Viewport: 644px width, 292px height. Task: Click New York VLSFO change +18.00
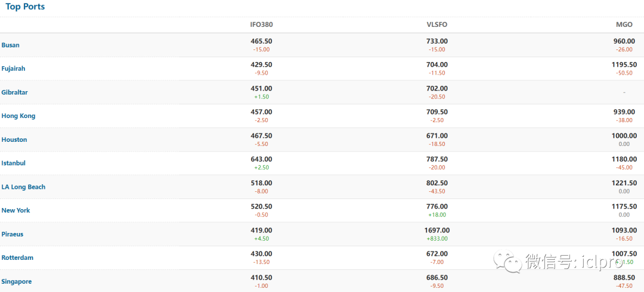click(437, 215)
